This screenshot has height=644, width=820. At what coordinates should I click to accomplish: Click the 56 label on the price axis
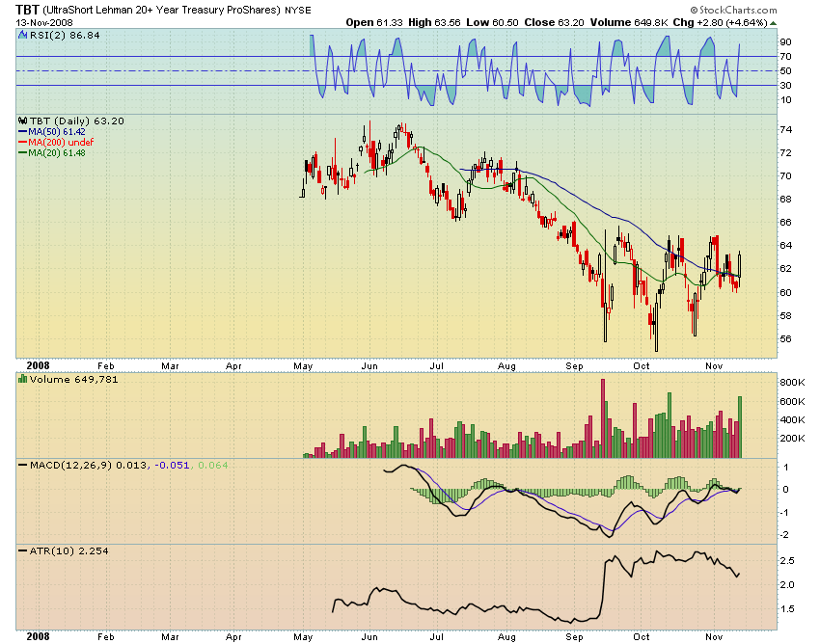click(785, 338)
